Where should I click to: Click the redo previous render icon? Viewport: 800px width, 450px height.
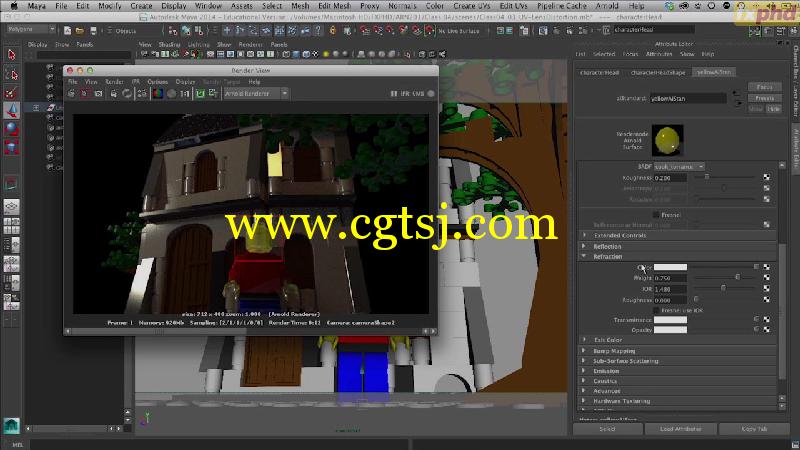pyautogui.click(x=71, y=93)
